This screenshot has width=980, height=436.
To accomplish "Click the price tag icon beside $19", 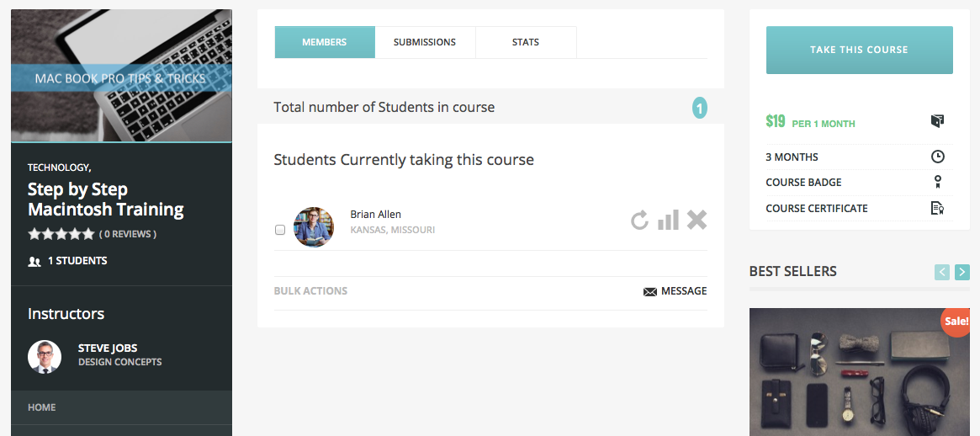I will point(937,120).
